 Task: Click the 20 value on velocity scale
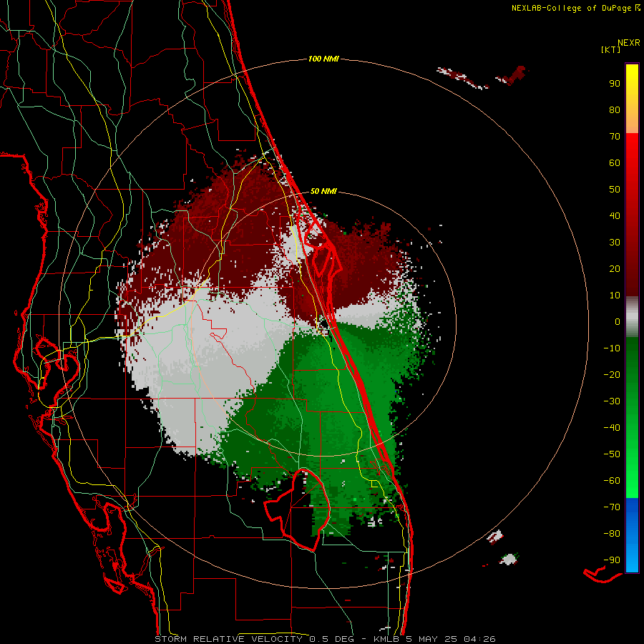pos(615,268)
